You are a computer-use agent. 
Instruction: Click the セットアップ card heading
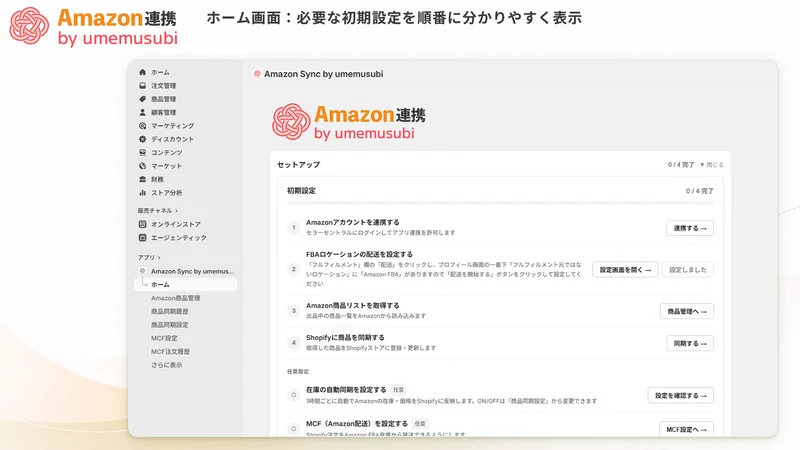(x=298, y=165)
